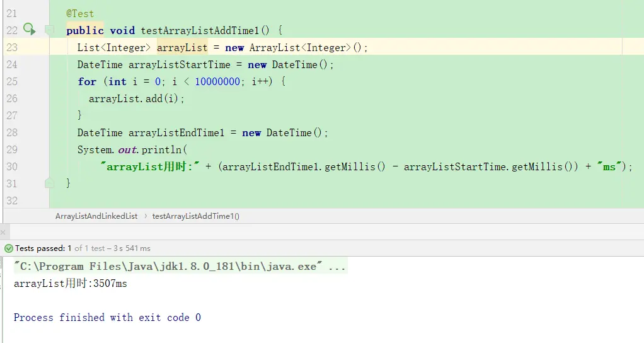Click the "ms" string literal
The width and height of the screenshot is (644, 343).
[609, 166]
